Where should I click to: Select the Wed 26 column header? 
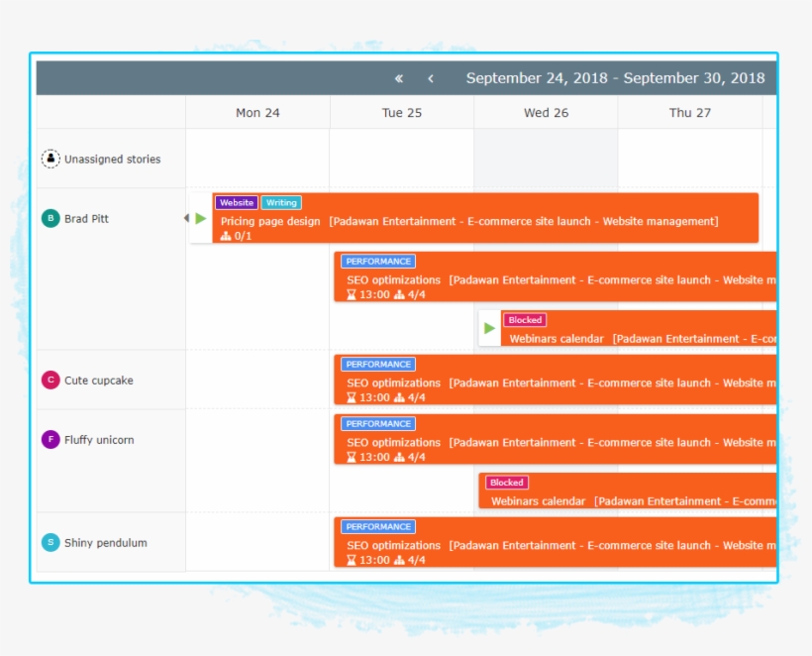tap(546, 112)
